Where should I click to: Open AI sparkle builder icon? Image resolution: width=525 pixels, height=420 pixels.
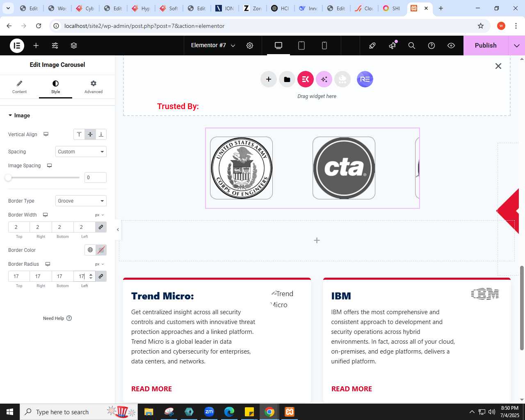(324, 79)
